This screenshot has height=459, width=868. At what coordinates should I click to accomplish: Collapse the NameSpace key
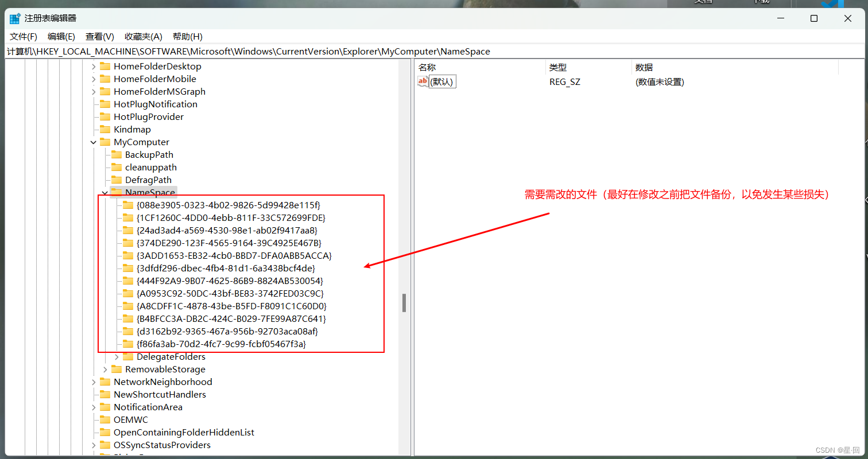point(105,193)
